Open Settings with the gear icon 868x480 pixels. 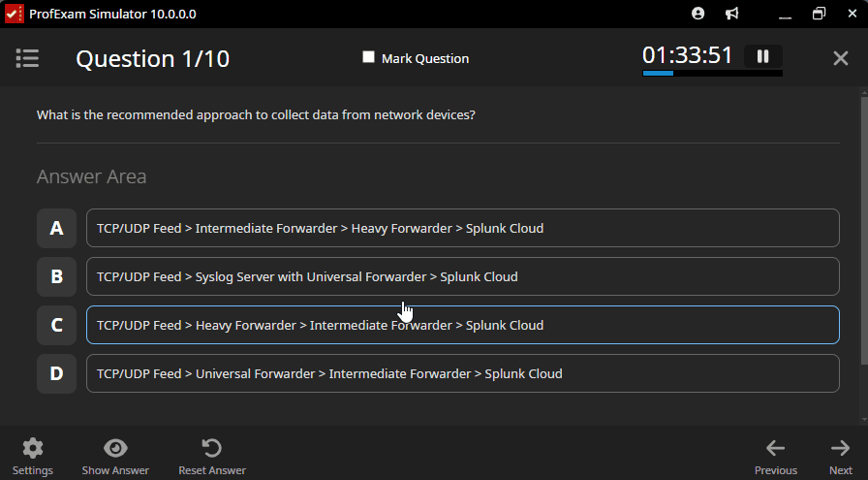point(33,448)
